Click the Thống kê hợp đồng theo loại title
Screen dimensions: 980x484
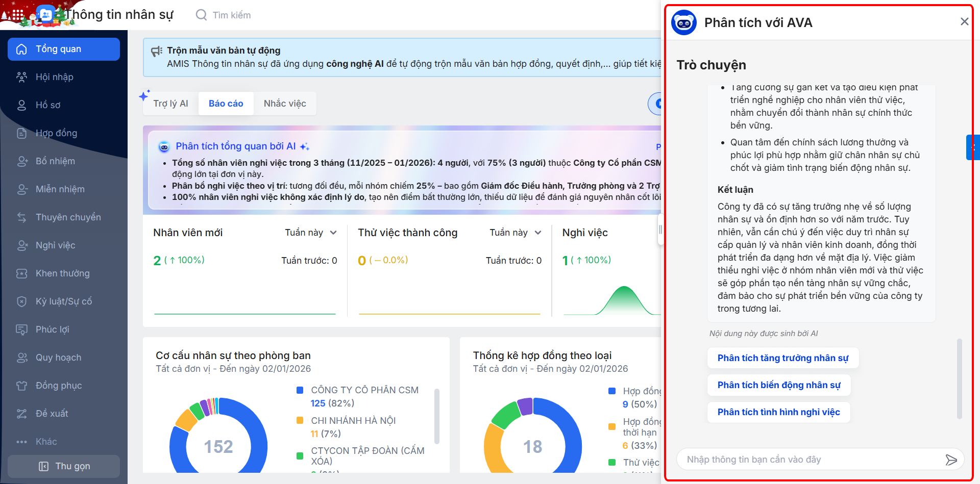[x=542, y=355]
